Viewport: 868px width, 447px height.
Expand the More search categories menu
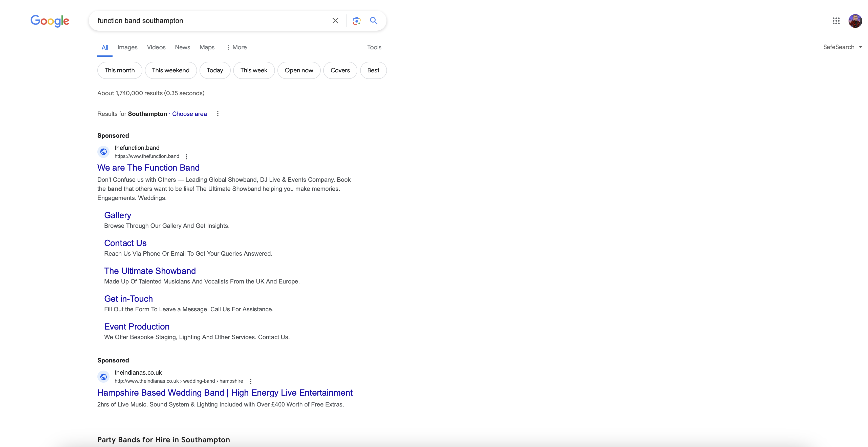236,47
